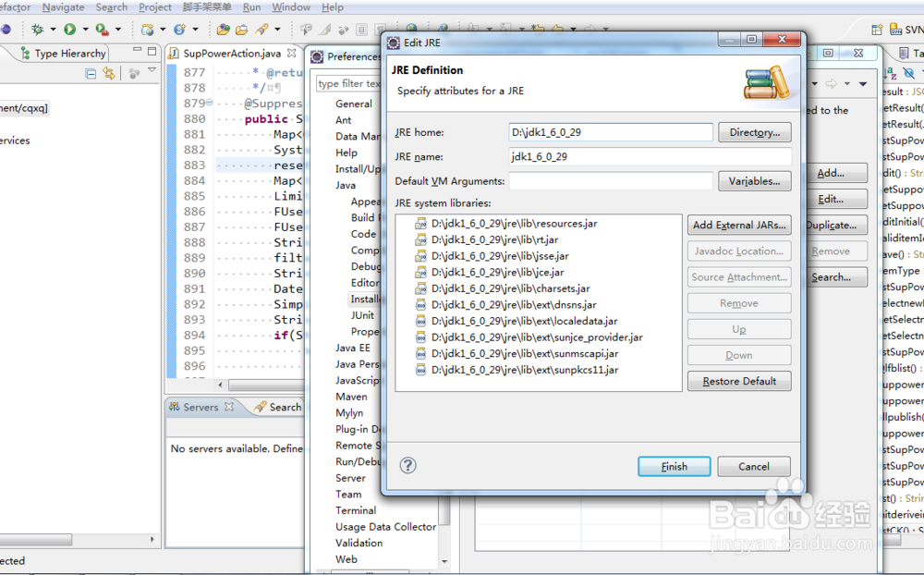Image resolution: width=924 pixels, height=575 pixels.
Task: Open the Preferences back-history dropdown arrow
Action: tap(814, 84)
